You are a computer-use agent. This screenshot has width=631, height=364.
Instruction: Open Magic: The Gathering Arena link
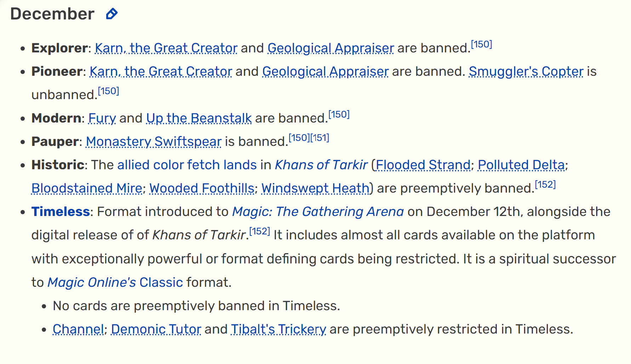[x=318, y=212]
